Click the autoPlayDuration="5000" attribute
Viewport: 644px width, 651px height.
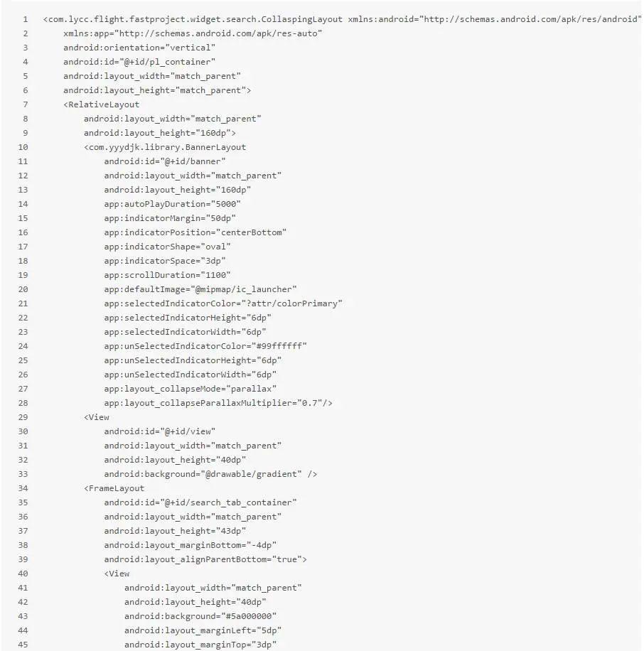[172, 204]
